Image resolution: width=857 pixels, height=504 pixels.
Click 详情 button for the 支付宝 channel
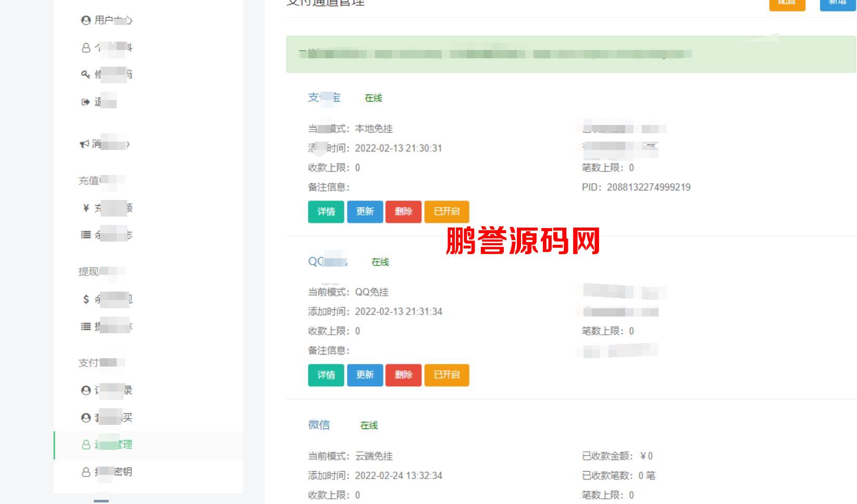pyautogui.click(x=326, y=211)
